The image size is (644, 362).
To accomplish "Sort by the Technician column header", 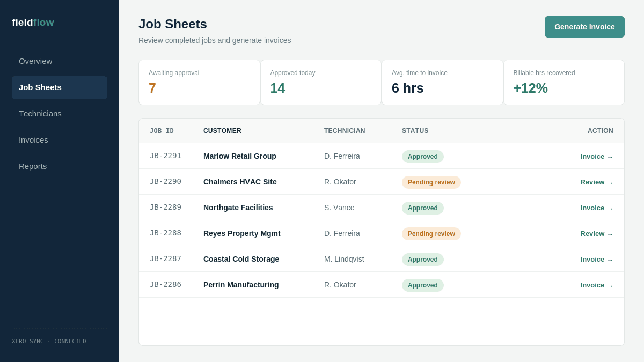I will click(x=345, y=131).
